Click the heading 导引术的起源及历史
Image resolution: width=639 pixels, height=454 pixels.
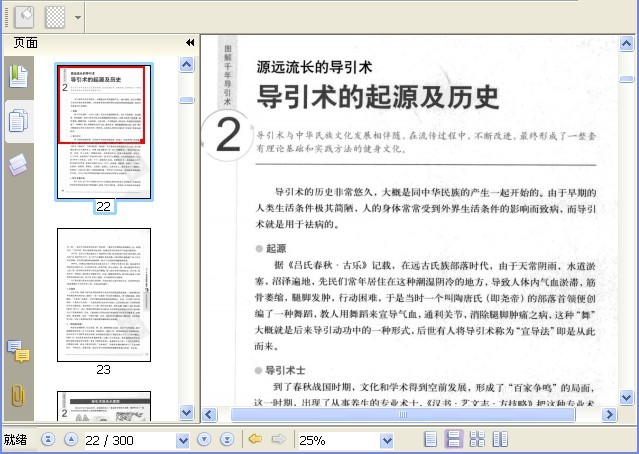[x=378, y=97]
